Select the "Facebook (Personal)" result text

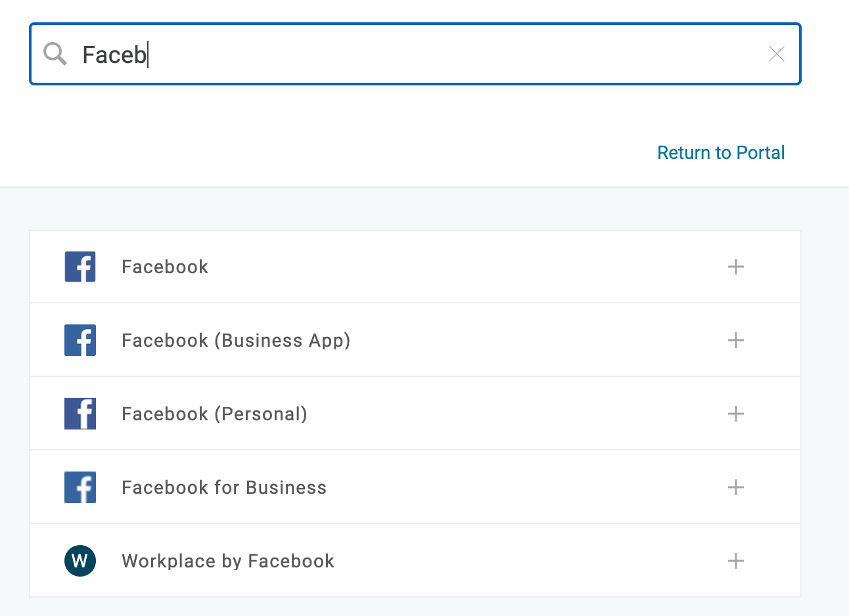pos(214,414)
